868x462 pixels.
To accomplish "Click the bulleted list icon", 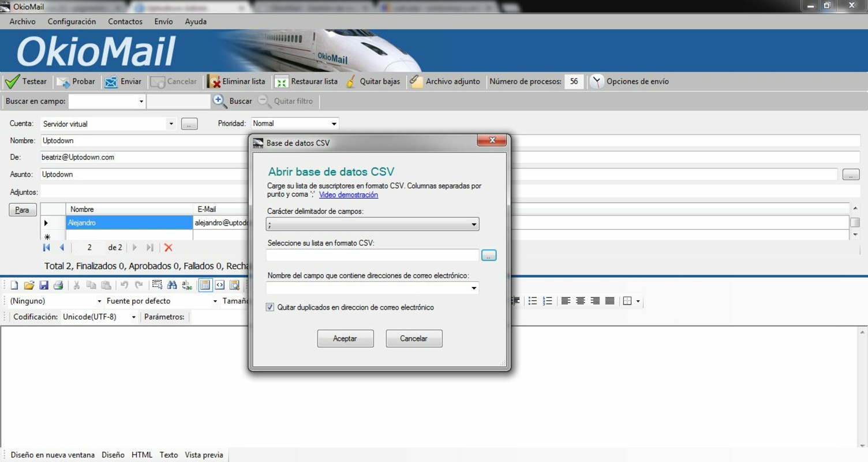I will (x=533, y=301).
